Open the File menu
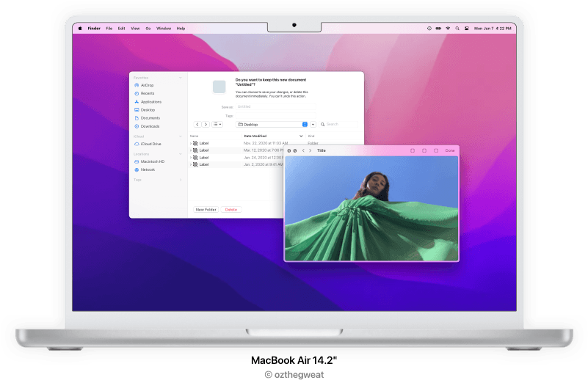This screenshot has height=380, width=588. [109, 28]
